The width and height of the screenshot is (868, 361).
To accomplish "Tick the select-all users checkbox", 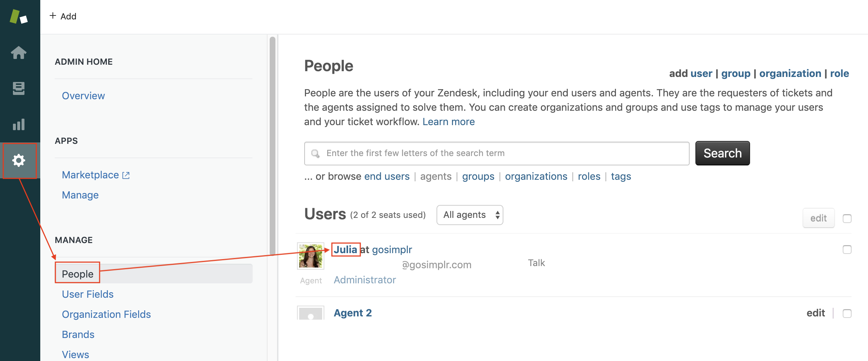I will pyautogui.click(x=847, y=219).
